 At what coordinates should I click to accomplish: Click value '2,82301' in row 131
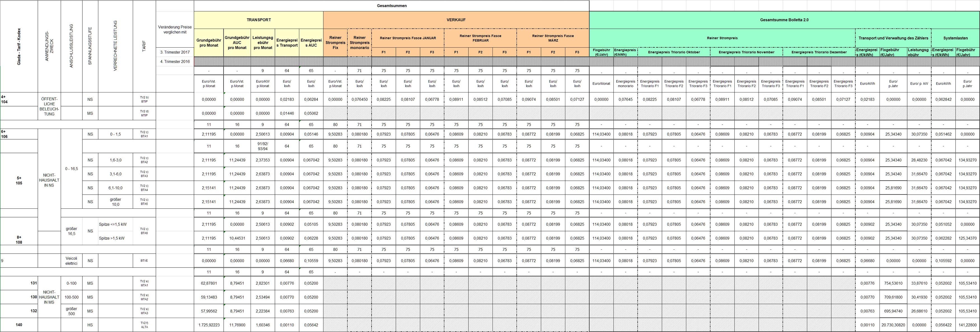263,283
